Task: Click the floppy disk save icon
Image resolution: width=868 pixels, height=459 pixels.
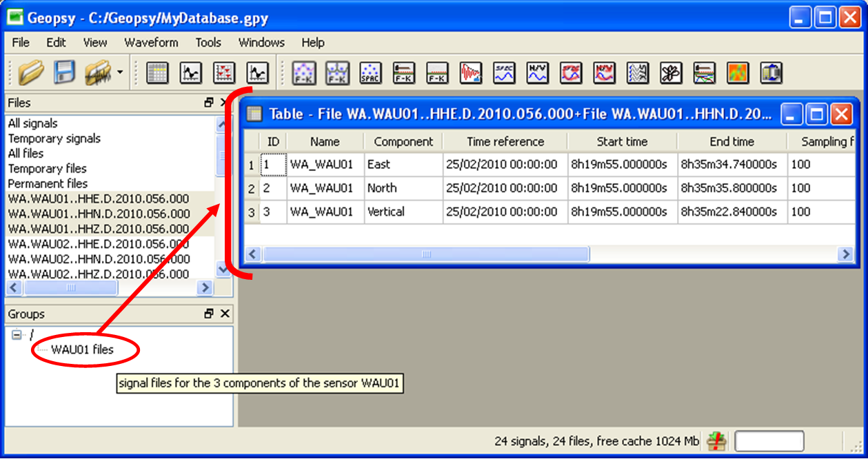Action: 65,72
